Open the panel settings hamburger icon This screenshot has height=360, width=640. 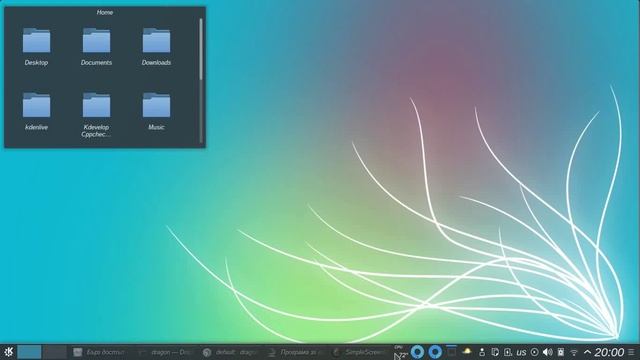[631, 352]
